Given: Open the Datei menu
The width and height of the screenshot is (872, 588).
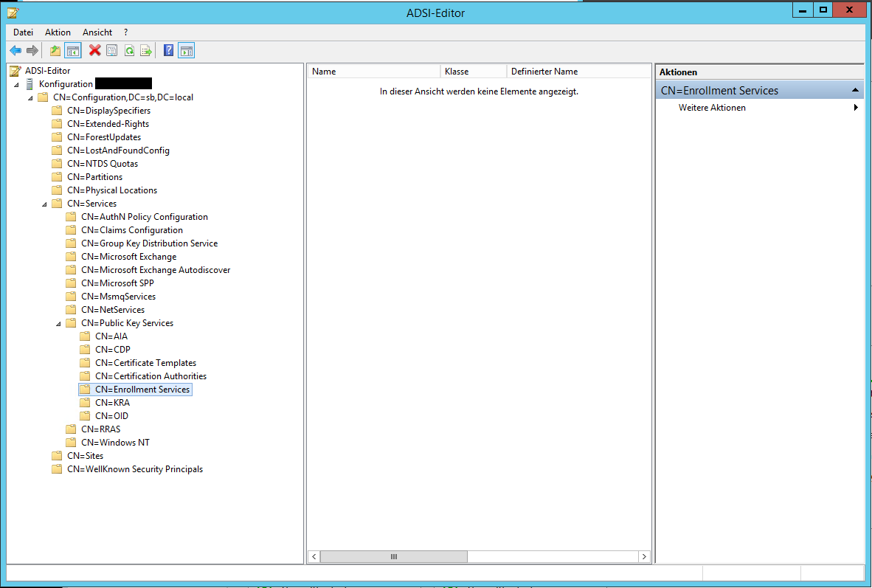Looking at the screenshot, I should (23, 32).
